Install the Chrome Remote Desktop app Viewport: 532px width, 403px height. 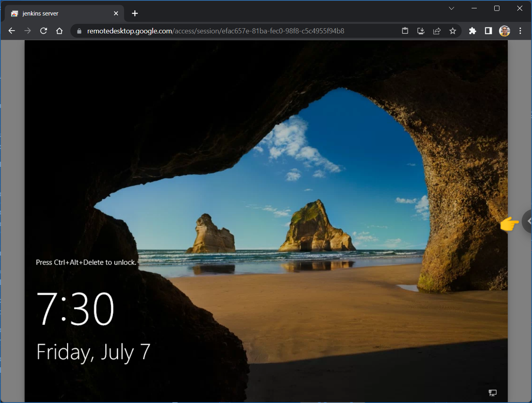click(421, 31)
